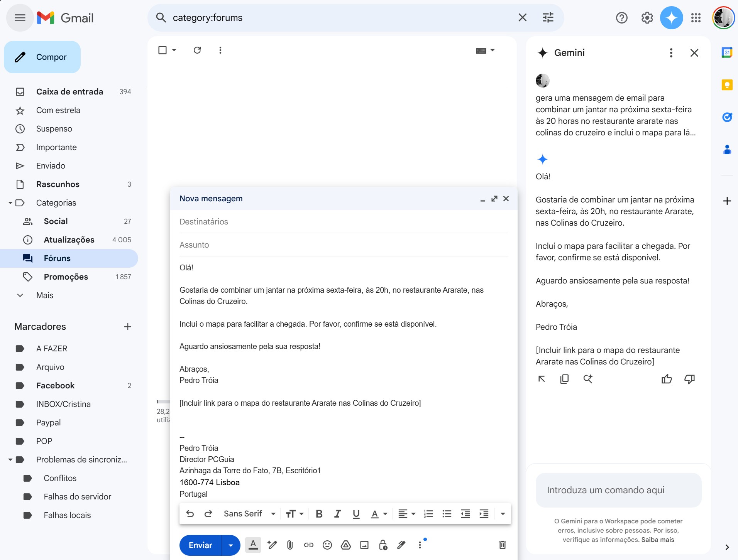Open more options in list toolbar
738x560 pixels.
pyautogui.click(x=220, y=50)
